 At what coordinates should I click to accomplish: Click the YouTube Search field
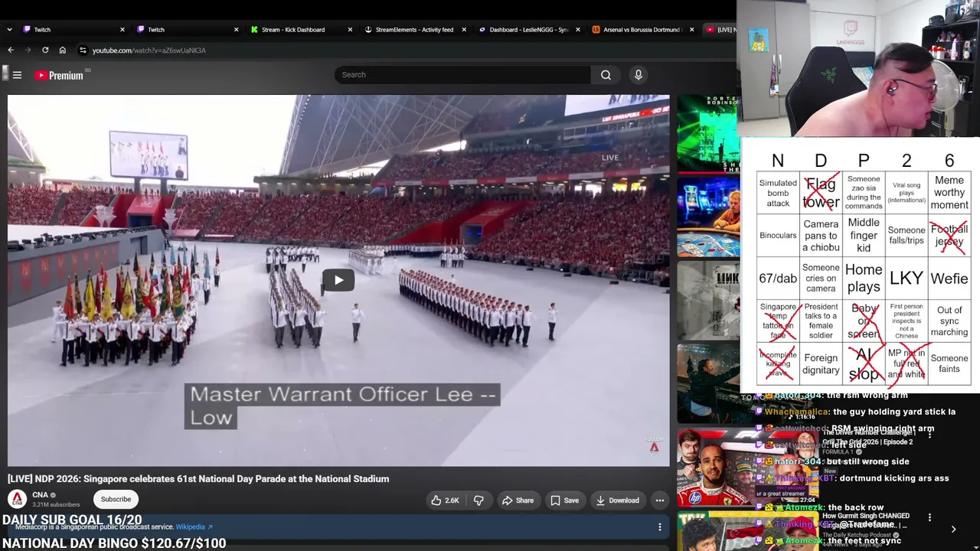462,75
